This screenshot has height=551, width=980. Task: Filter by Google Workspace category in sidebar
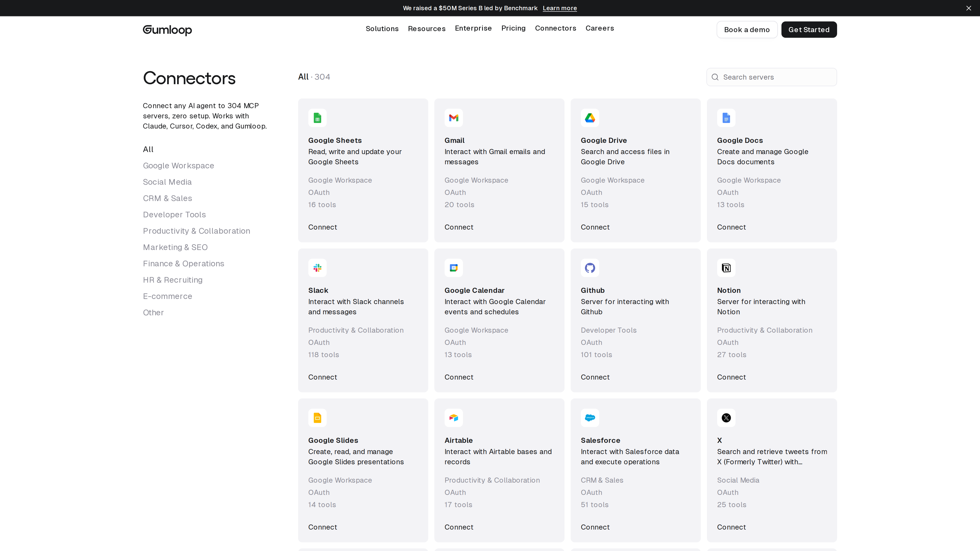(178, 166)
